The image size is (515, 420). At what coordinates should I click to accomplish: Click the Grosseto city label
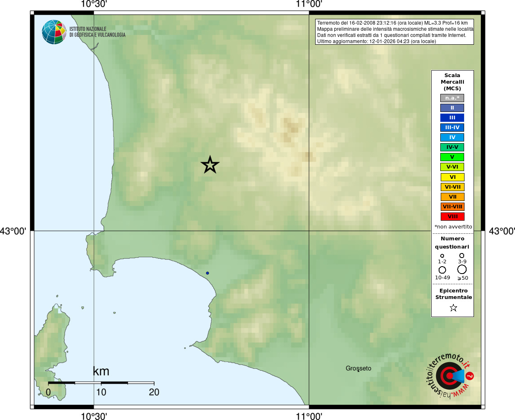(x=358, y=368)
